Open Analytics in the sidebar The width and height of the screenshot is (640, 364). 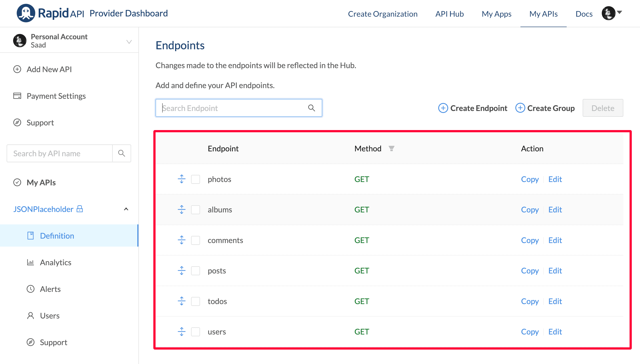click(56, 262)
